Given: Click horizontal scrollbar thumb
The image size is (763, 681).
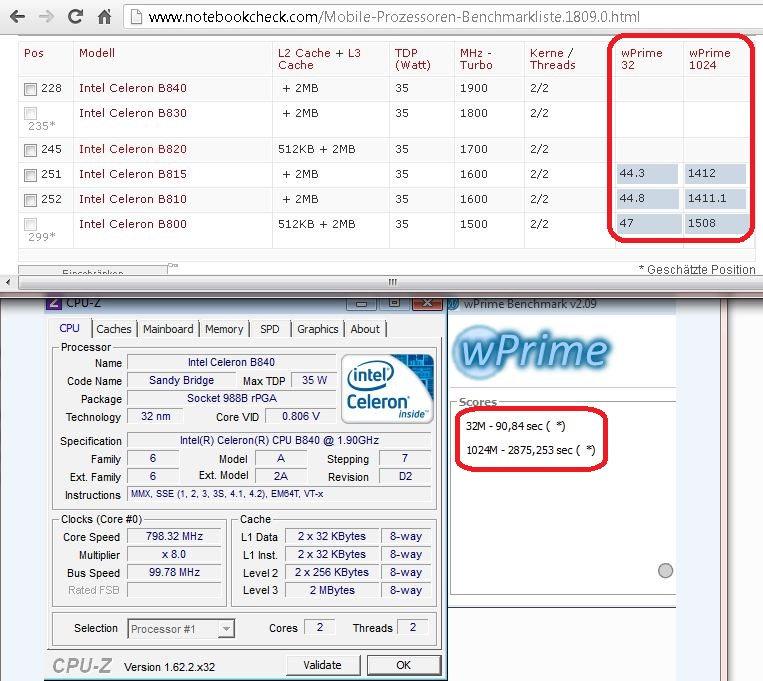Looking at the screenshot, I should [x=391, y=282].
